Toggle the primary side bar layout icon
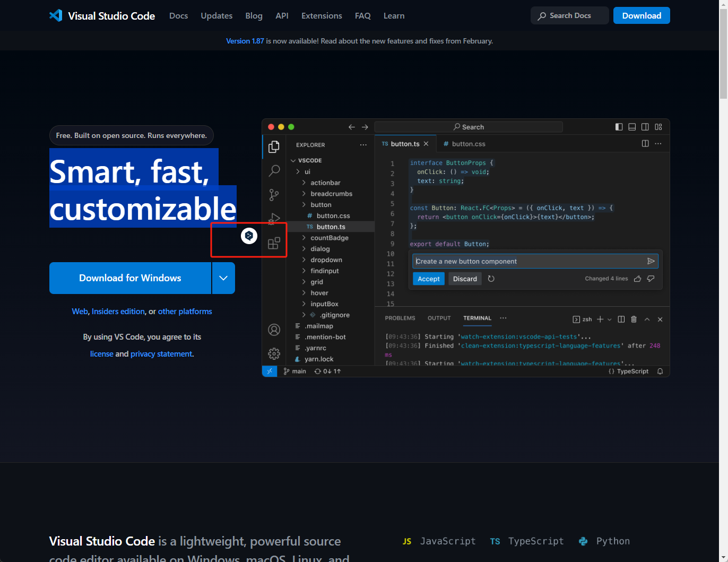 619,127
